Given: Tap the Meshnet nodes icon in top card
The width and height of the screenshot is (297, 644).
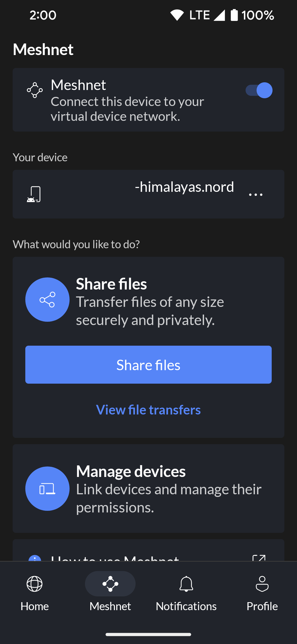Looking at the screenshot, I should [35, 90].
